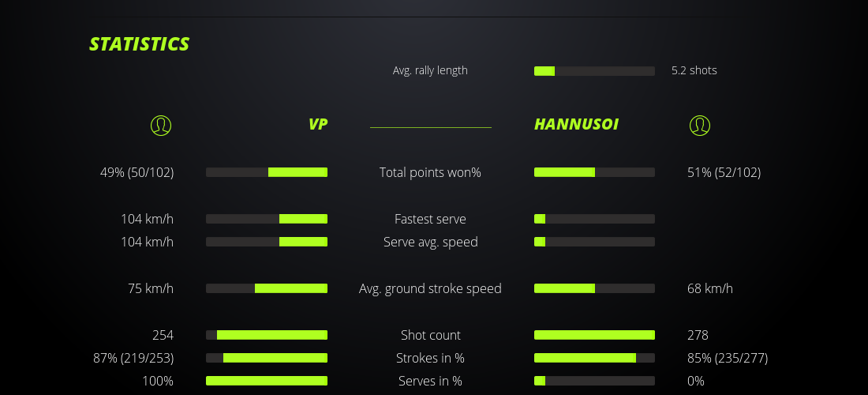The height and width of the screenshot is (395, 868).
Task: Click the 5.2 shots value
Action: coord(694,70)
